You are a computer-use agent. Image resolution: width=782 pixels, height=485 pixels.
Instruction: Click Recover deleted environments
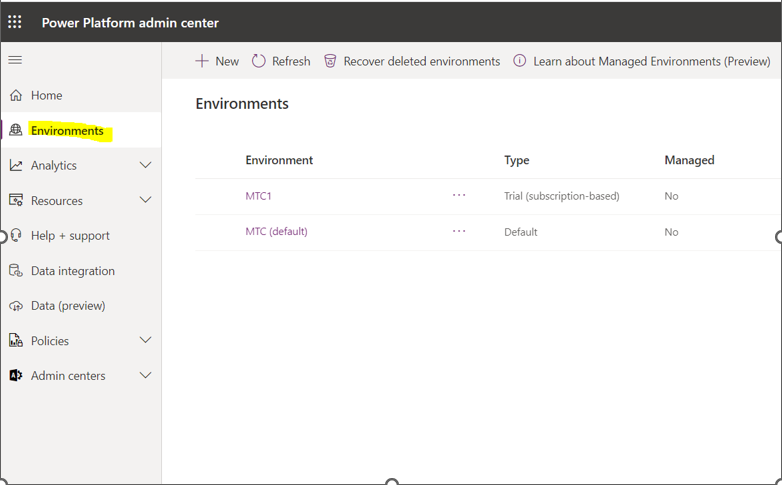point(421,61)
